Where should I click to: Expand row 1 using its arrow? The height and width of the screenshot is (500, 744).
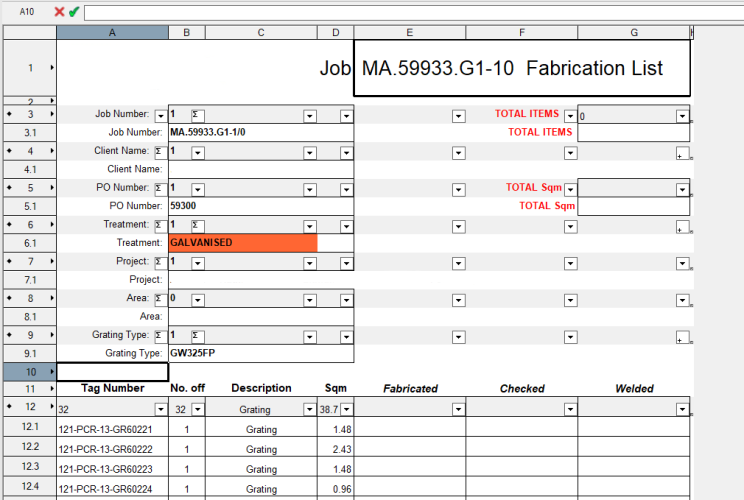point(50,68)
